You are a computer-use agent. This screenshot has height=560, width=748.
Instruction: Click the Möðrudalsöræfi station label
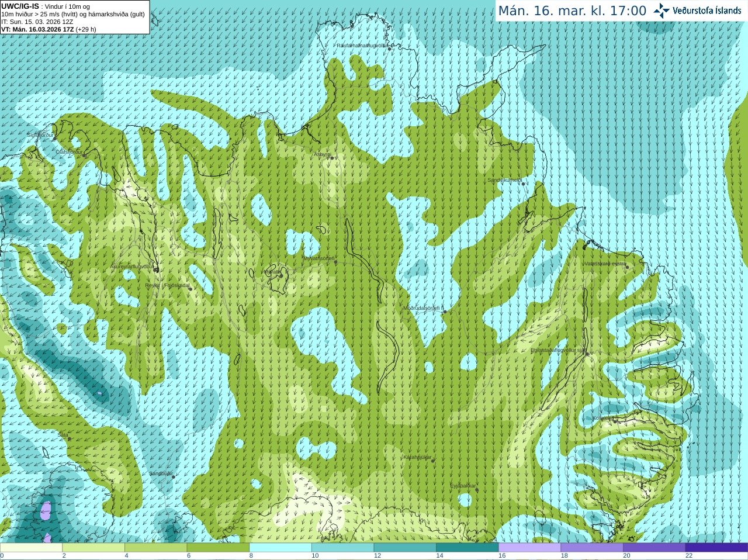[x=423, y=308]
